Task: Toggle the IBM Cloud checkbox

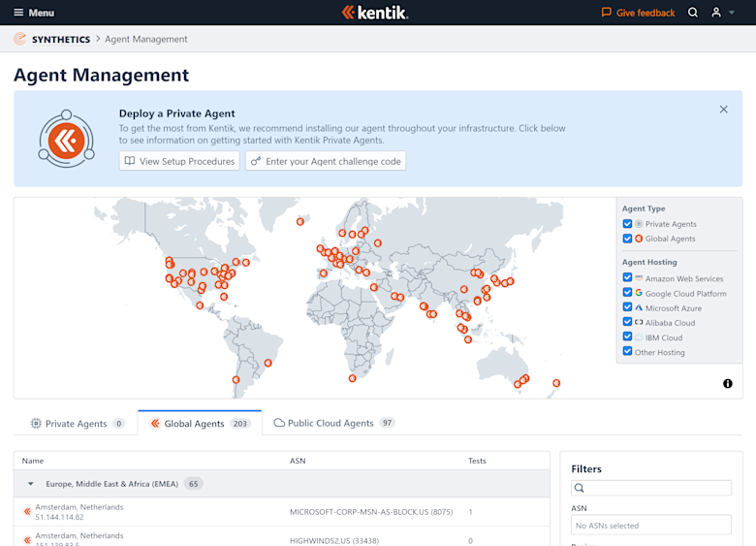Action: point(627,337)
